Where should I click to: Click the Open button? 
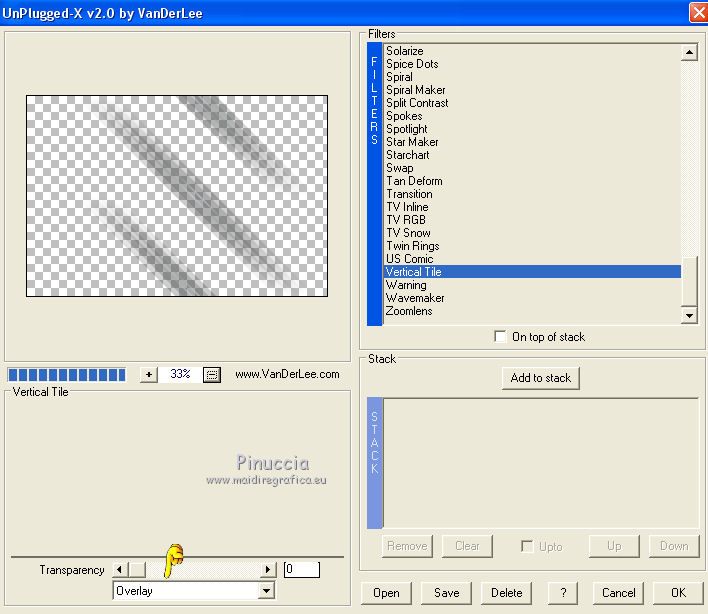pos(386,593)
